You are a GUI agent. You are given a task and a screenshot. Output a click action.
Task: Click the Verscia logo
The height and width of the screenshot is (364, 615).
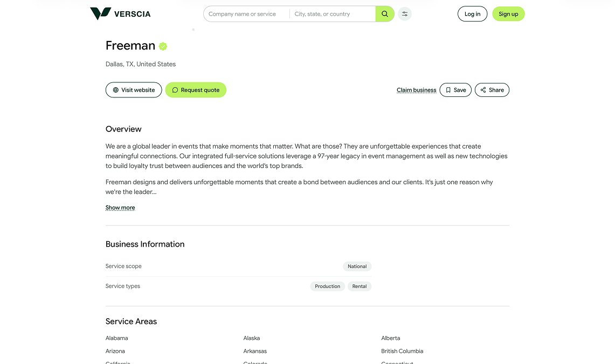120,13
